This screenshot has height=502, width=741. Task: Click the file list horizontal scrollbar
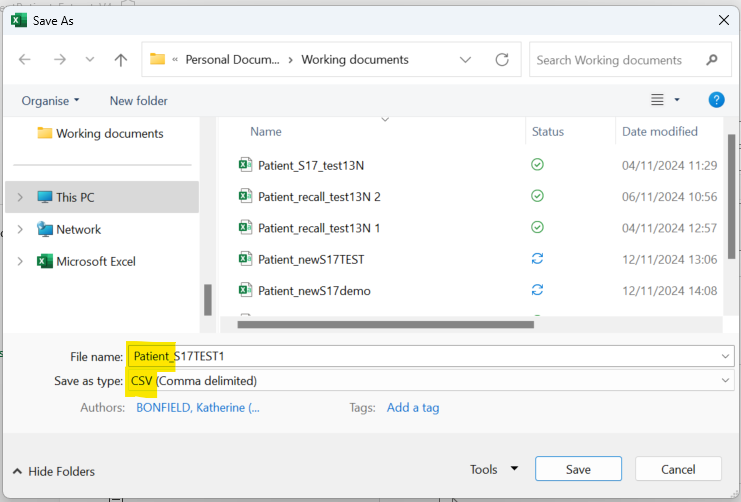click(x=386, y=324)
